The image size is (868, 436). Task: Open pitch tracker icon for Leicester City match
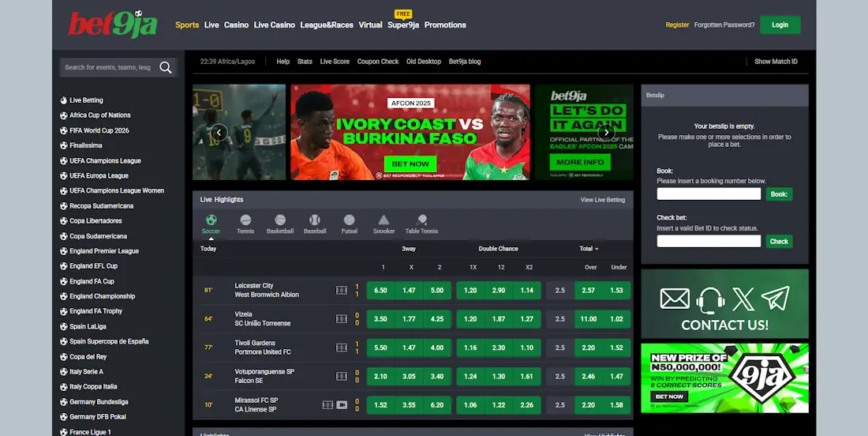tap(342, 290)
